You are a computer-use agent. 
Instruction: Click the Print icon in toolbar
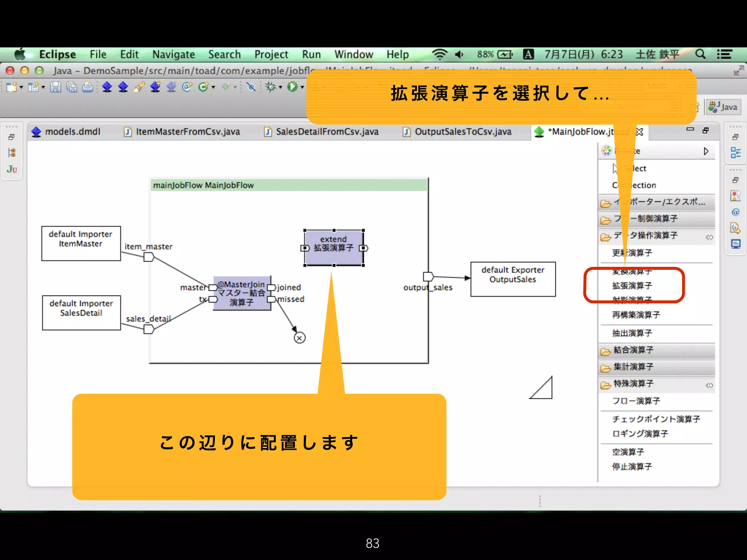pos(88,87)
